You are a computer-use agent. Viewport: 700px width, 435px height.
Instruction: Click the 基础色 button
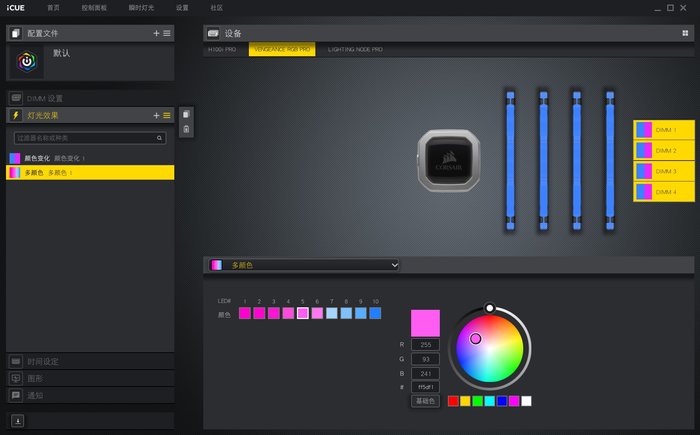(425, 400)
